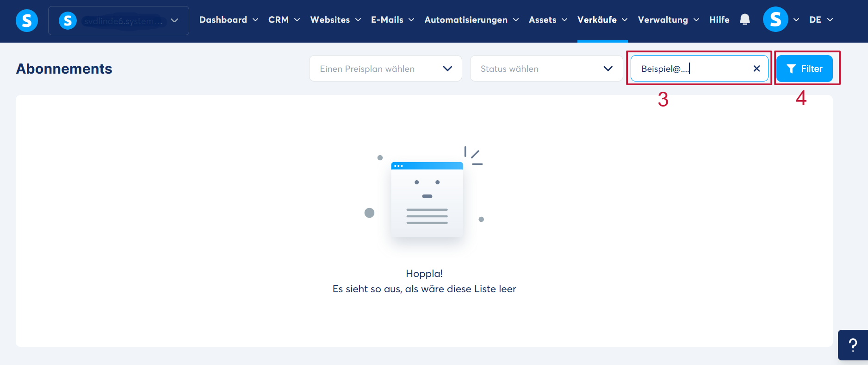This screenshot has width=868, height=365.
Task: Open the CRM menu
Action: coord(284,20)
